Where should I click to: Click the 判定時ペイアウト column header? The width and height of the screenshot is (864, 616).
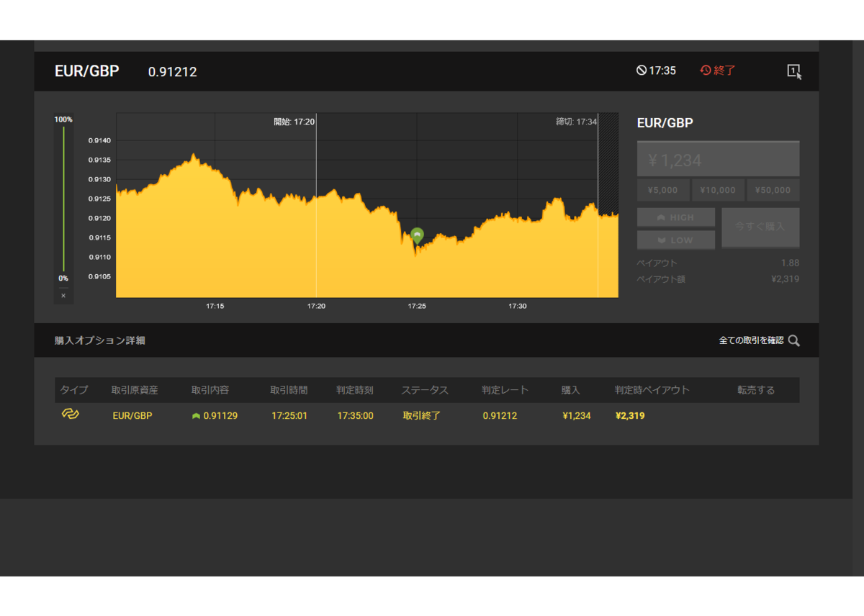[x=652, y=390]
